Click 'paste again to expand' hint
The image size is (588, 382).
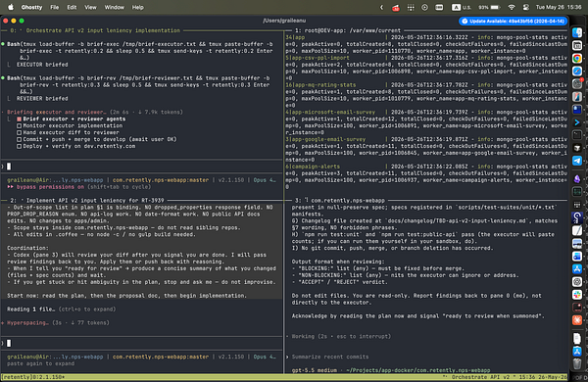click(40, 363)
